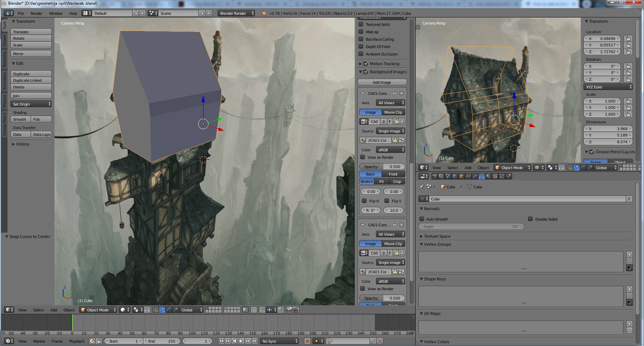Toggle the proportional editing icon in main viewport

(x=254, y=310)
